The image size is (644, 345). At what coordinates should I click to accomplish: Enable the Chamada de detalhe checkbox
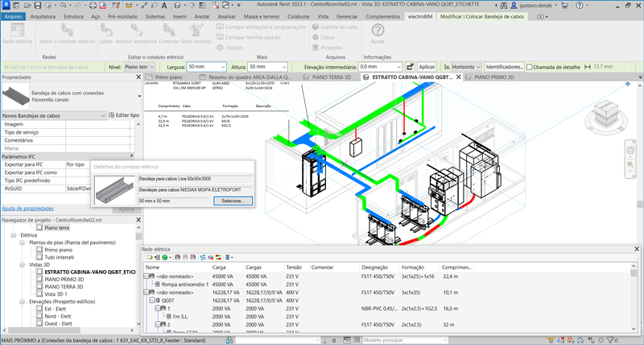click(x=528, y=66)
